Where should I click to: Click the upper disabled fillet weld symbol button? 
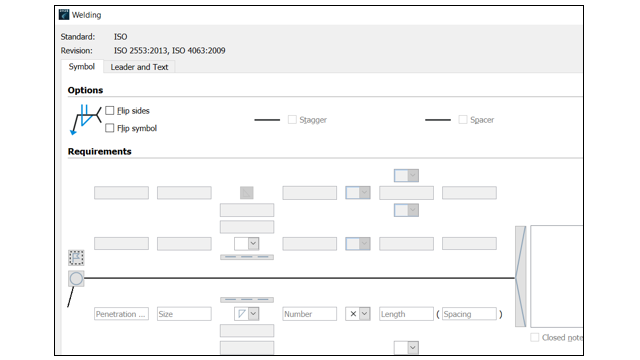[x=247, y=193]
